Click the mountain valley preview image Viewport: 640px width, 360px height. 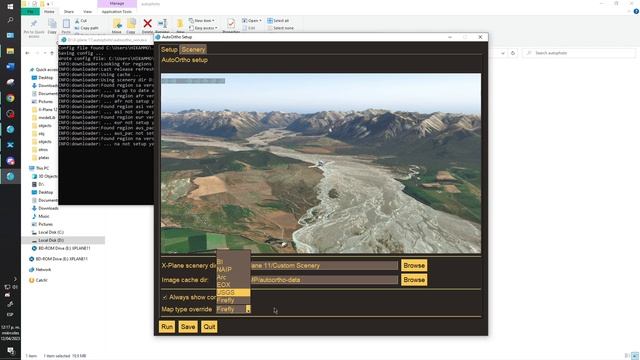pyautogui.click(x=321, y=163)
